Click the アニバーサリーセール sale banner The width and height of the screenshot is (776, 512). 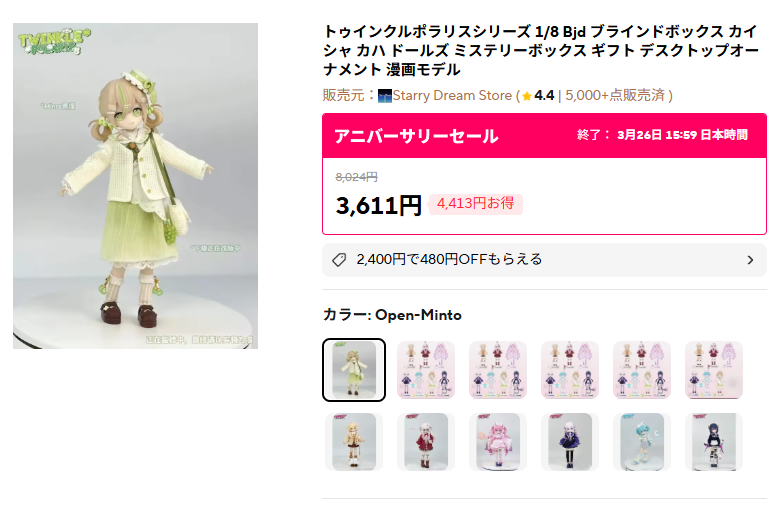pos(544,136)
